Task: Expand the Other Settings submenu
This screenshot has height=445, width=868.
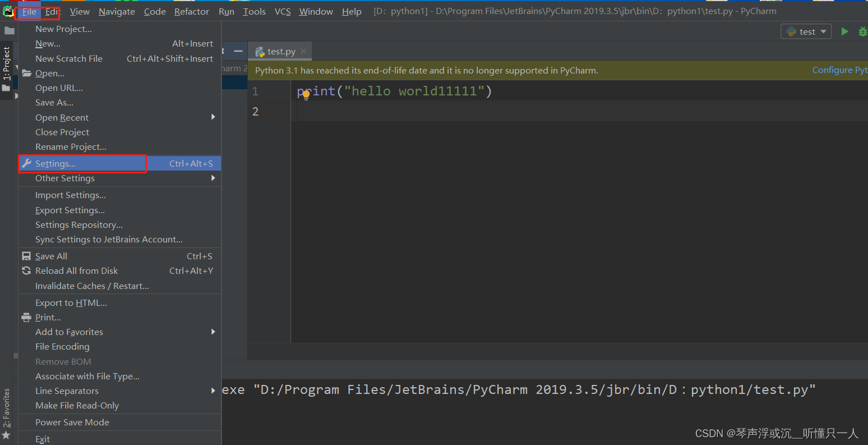Action: (120, 178)
